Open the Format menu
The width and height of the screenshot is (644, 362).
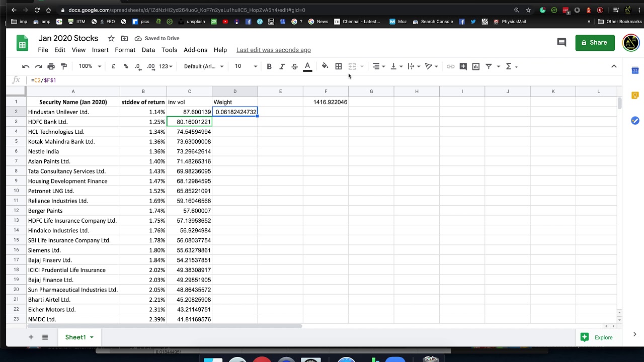(x=125, y=50)
